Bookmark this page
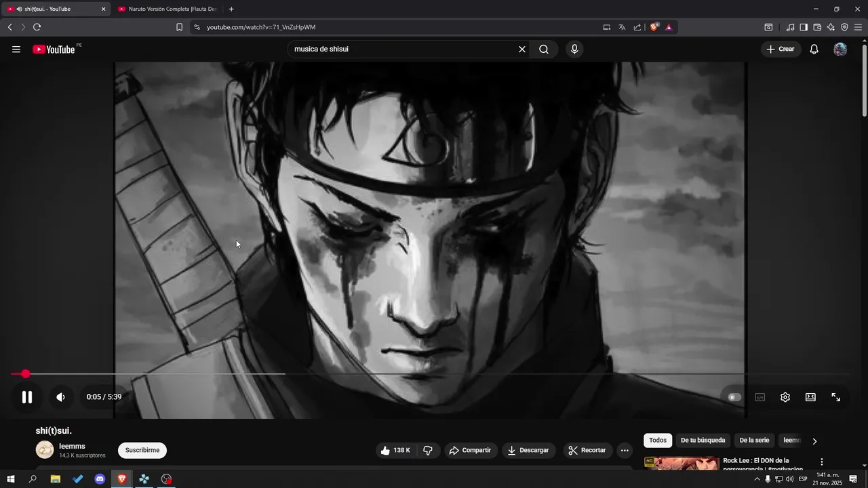This screenshot has height=488, width=868. pos(179,27)
